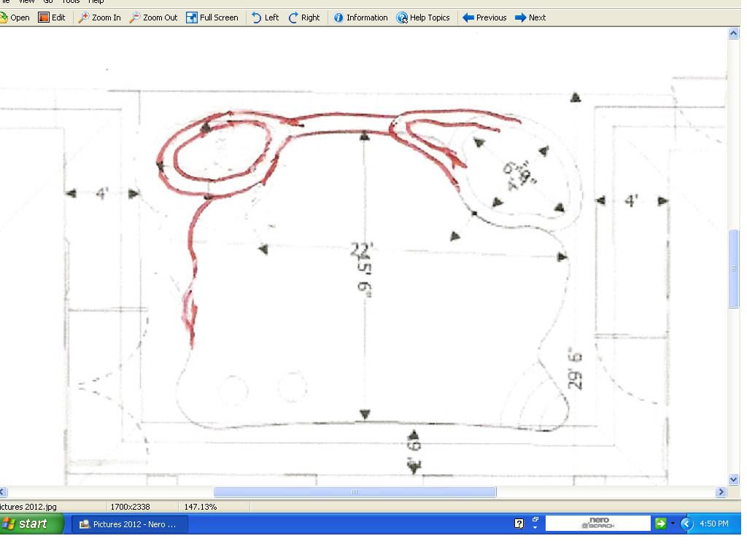Click the taskbar clock showing 4:50 PM

tap(713, 524)
